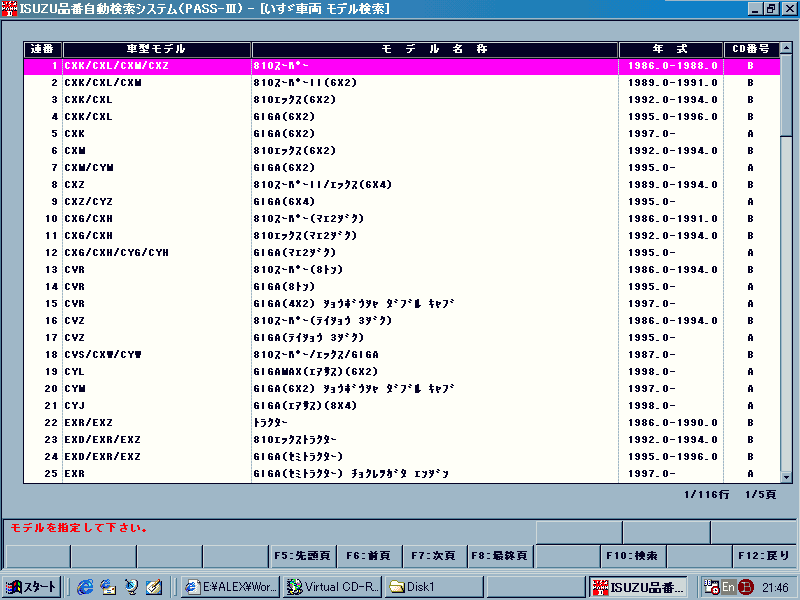Go to next page with F7:次頁
800x600 pixels.
coord(433,556)
